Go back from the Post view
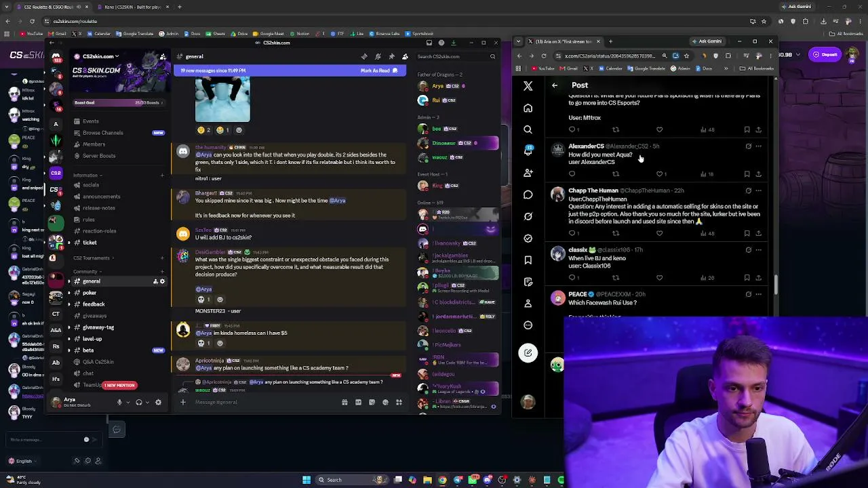Screen dimensions: 868x488 [555, 85]
